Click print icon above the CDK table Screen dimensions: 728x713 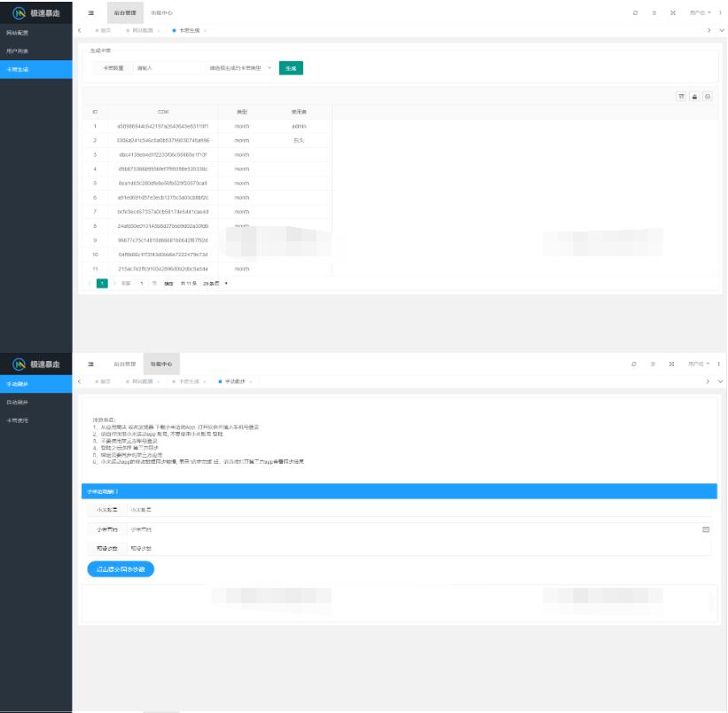694,96
